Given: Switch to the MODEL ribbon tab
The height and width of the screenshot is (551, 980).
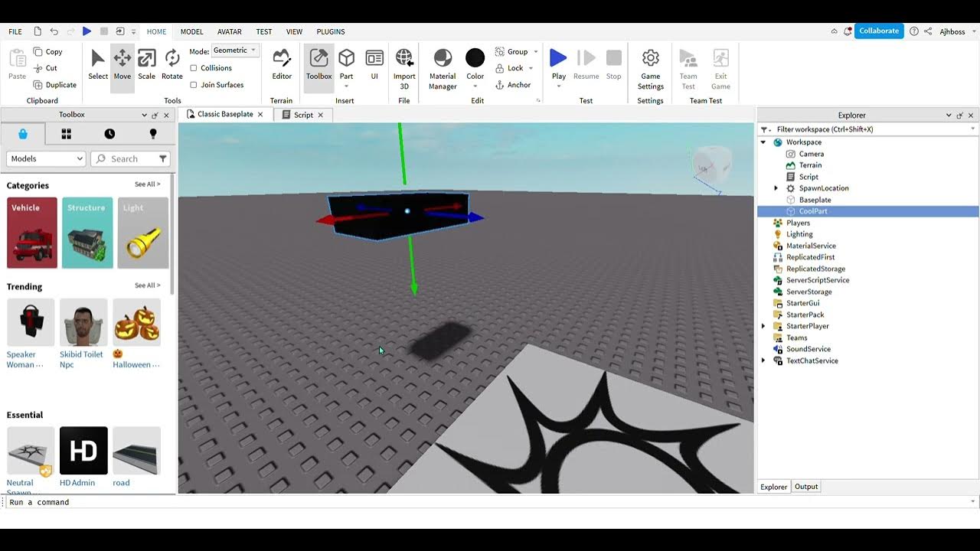Looking at the screenshot, I should 192,31.
